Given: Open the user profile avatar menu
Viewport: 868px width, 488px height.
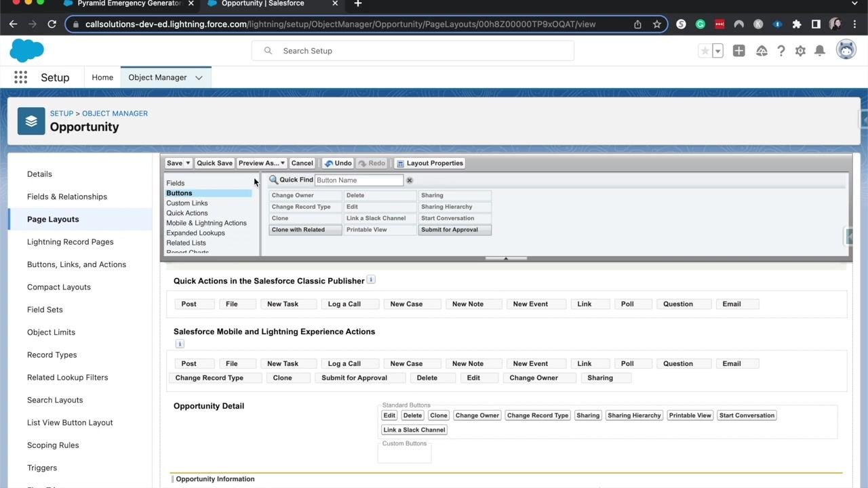Looking at the screenshot, I should click(x=846, y=50).
